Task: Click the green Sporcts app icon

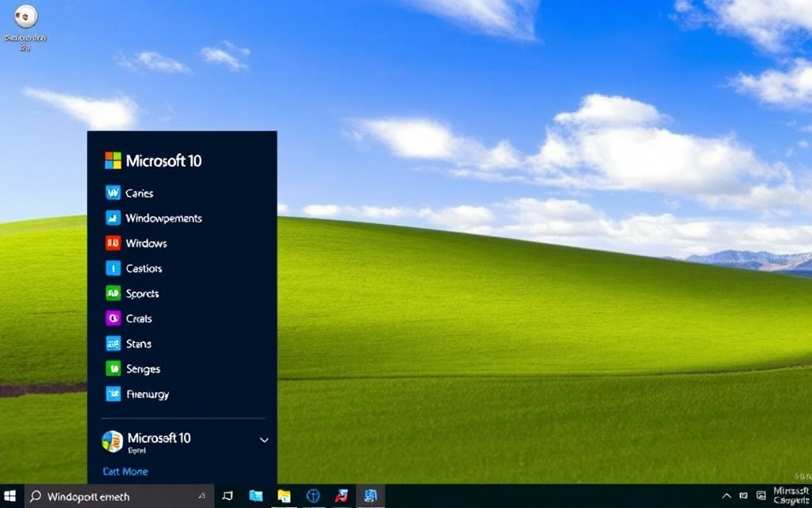Action: tap(113, 293)
